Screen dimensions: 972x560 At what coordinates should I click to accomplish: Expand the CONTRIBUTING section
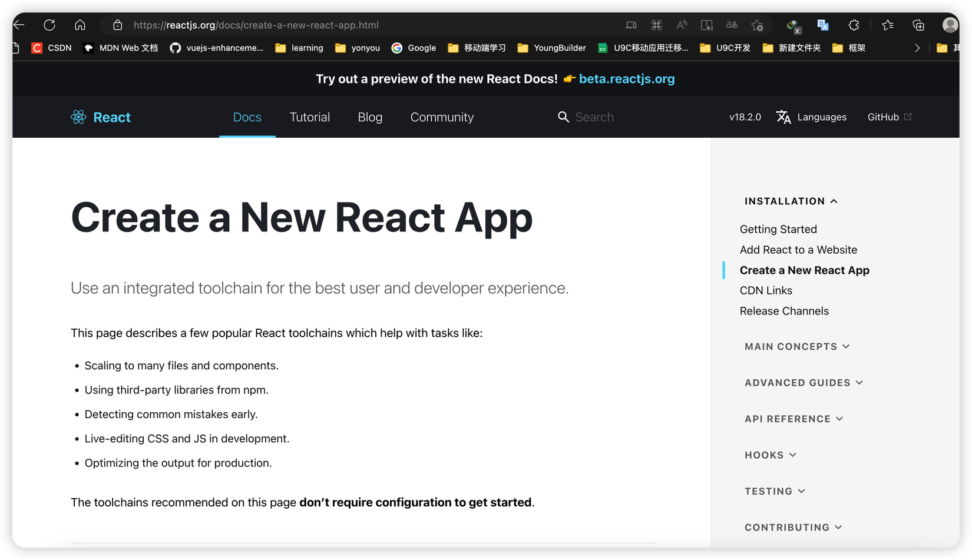tap(794, 528)
